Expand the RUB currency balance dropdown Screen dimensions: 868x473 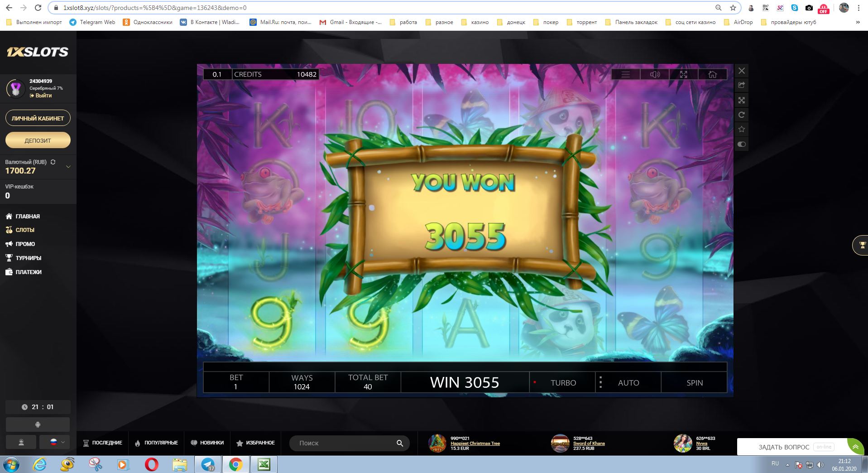68,167
